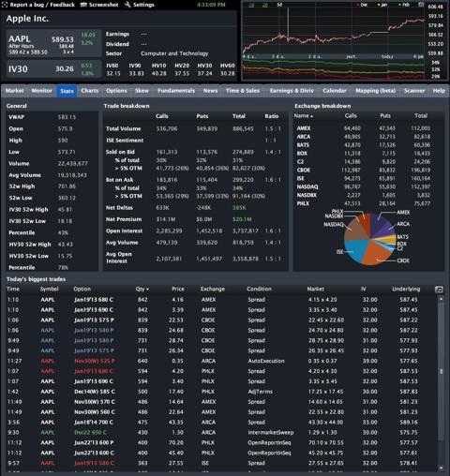Click the 52w High value 701.86
The image size is (450, 476).
tap(67, 186)
